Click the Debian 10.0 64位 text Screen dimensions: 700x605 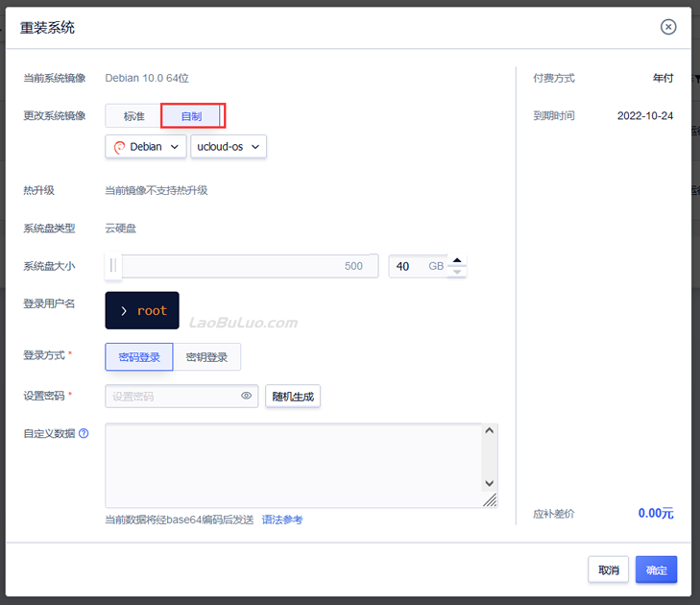point(147,78)
